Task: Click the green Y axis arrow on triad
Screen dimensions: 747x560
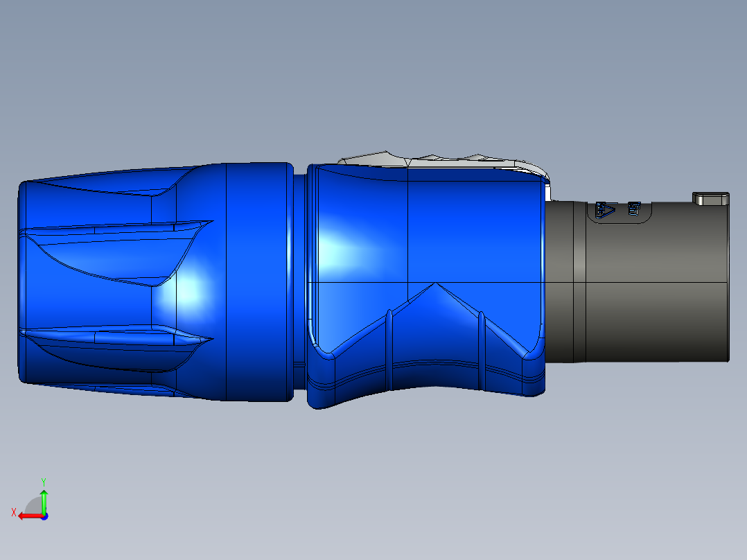Action: click(x=44, y=501)
